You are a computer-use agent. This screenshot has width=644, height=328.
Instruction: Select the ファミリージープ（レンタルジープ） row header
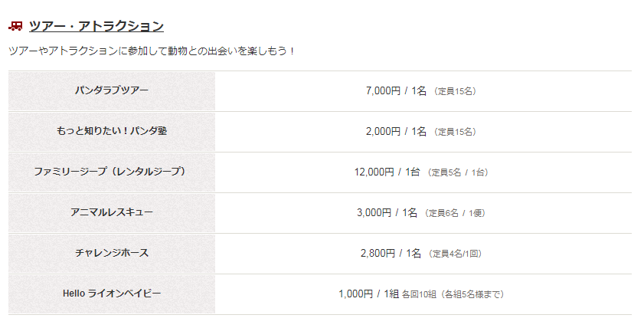pyautogui.click(x=112, y=172)
